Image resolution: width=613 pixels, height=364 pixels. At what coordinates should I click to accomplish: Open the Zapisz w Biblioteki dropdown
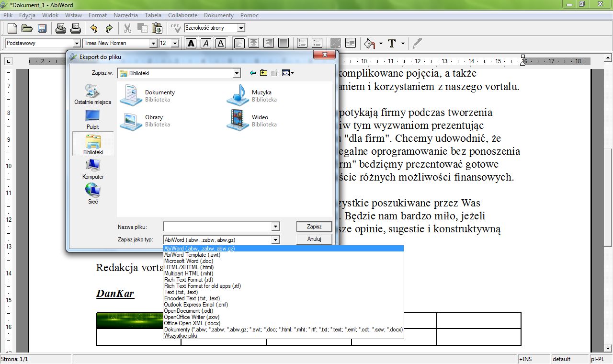(236, 73)
